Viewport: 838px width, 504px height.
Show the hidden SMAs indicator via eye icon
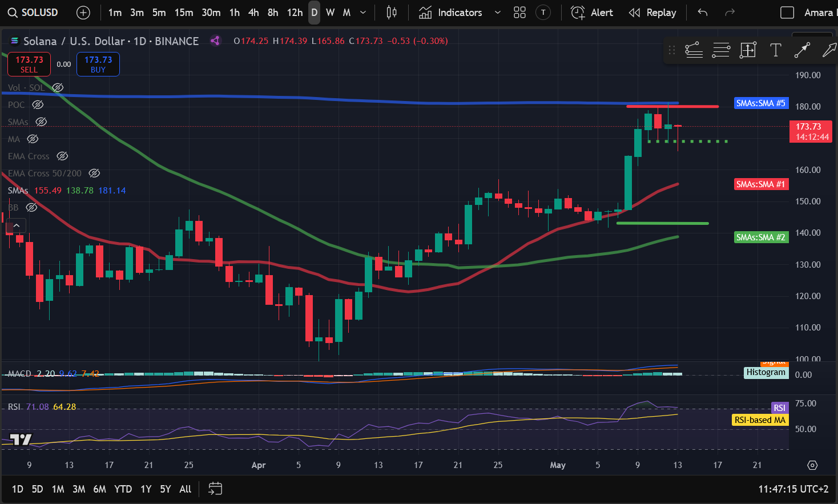pos(41,122)
